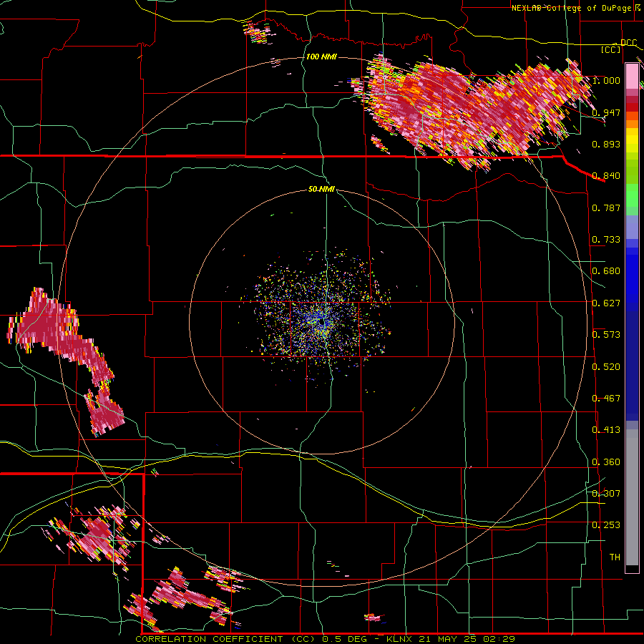Click the 0.947 scale value
The image size is (644, 644).
point(606,112)
